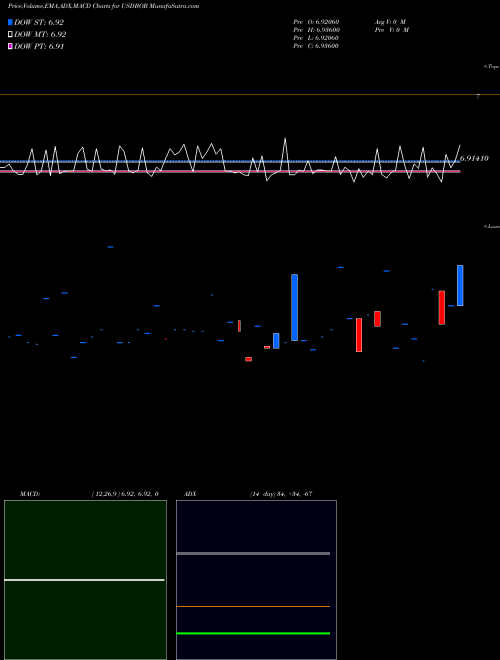Click the gray line in ADX panel

pyautogui.click(x=253, y=554)
